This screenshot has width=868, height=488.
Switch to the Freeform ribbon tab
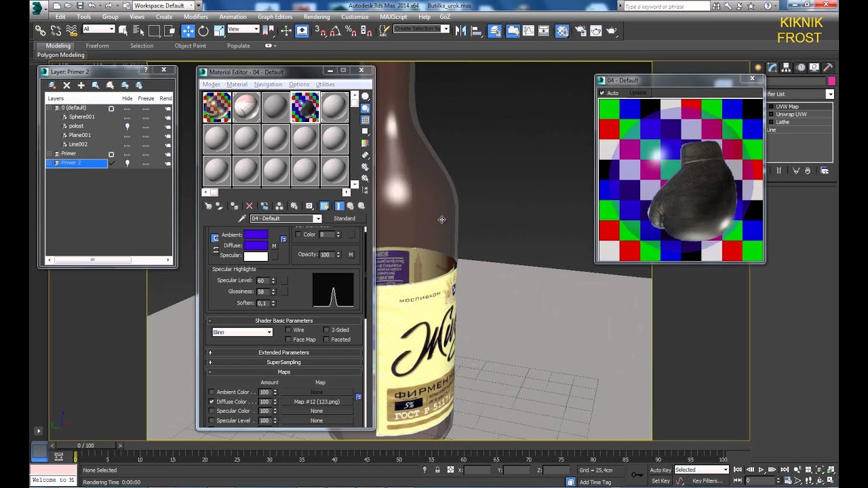point(98,45)
